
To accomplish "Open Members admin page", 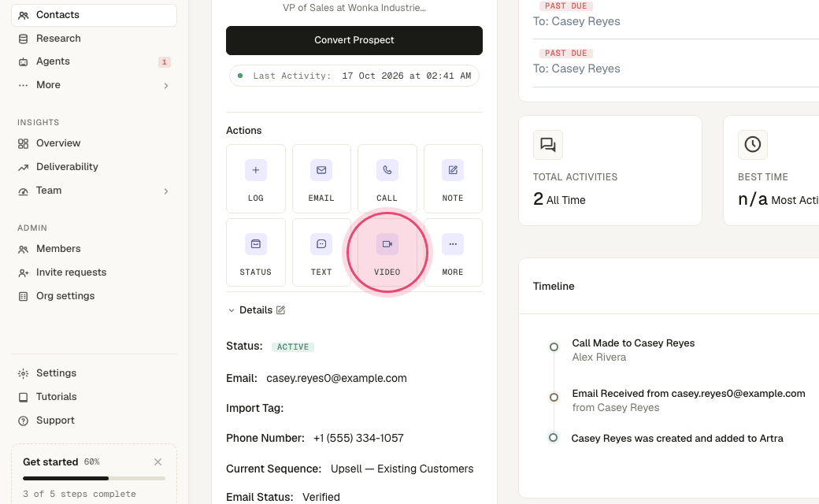I will click(x=94, y=249).
